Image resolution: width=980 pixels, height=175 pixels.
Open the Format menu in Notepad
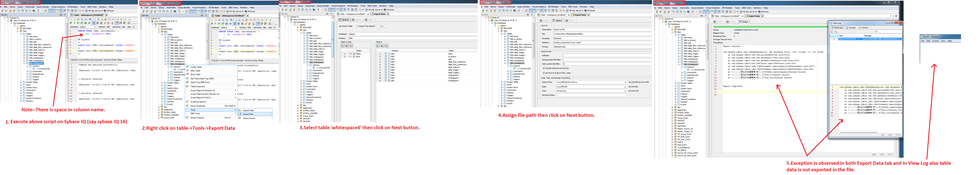pyautogui.click(x=936, y=41)
